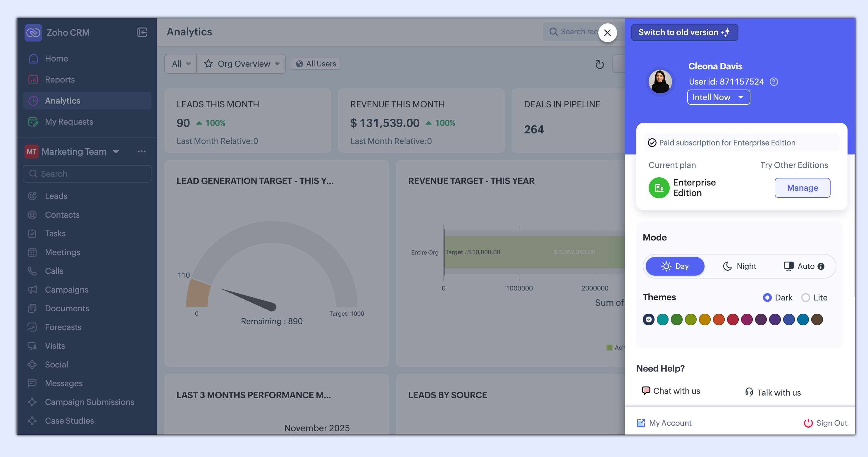
Task: Open Reports in the sidebar
Action: [x=60, y=80]
